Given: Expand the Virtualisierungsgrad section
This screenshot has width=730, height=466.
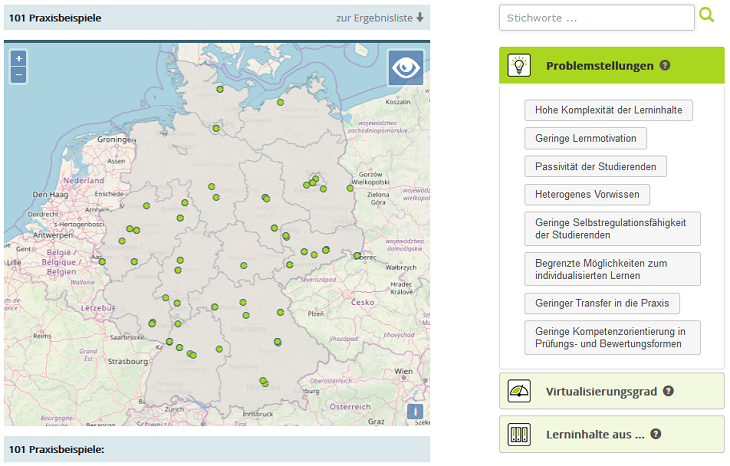Looking at the screenshot, I should tap(601, 391).
